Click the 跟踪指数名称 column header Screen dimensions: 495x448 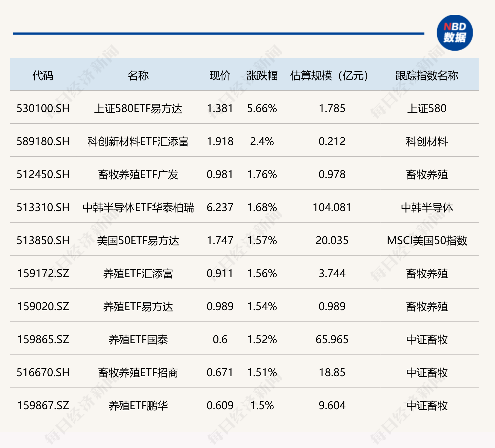pyautogui.click(x=427, y=76)
